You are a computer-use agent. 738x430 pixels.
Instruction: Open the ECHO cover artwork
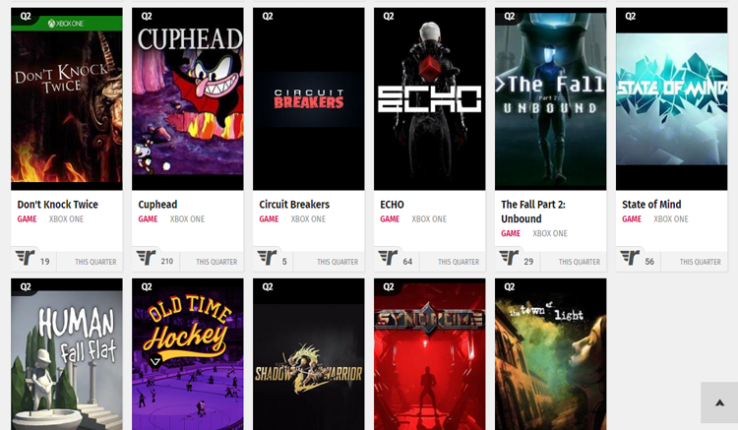tap(430, 99)
